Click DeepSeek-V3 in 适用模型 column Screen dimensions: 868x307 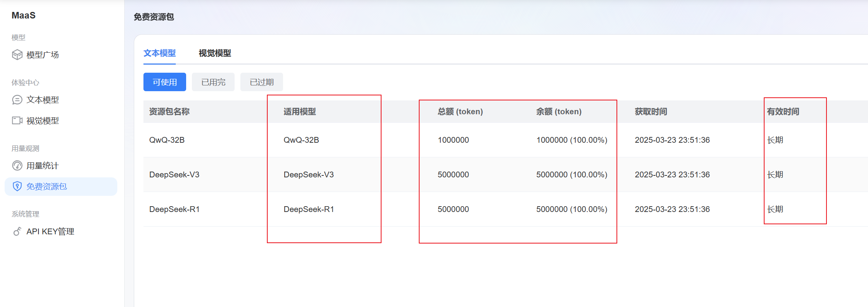308,175
